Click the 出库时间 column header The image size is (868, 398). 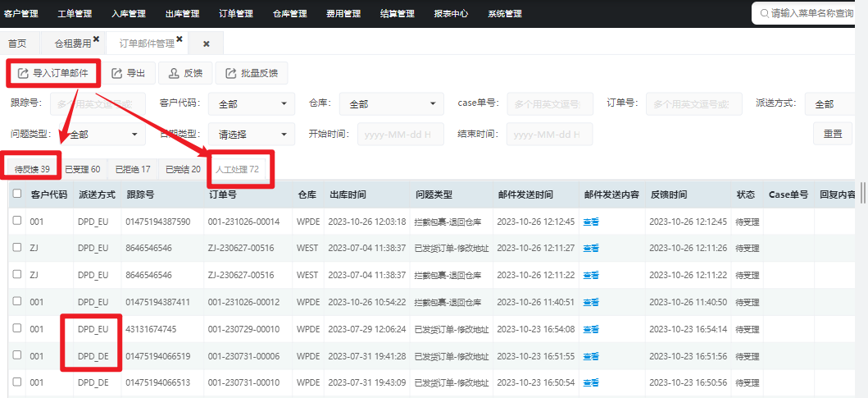[x=348, y=194]
